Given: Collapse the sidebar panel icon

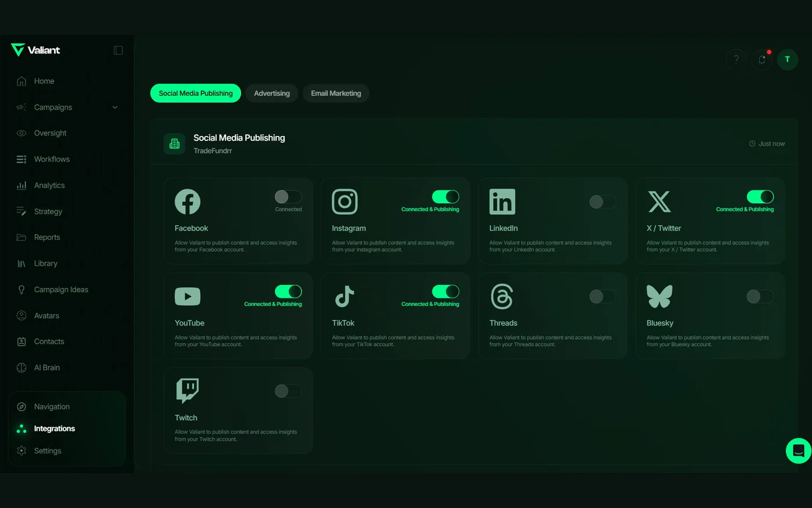Looking at the screenshot, I should (x=118, y=51).
